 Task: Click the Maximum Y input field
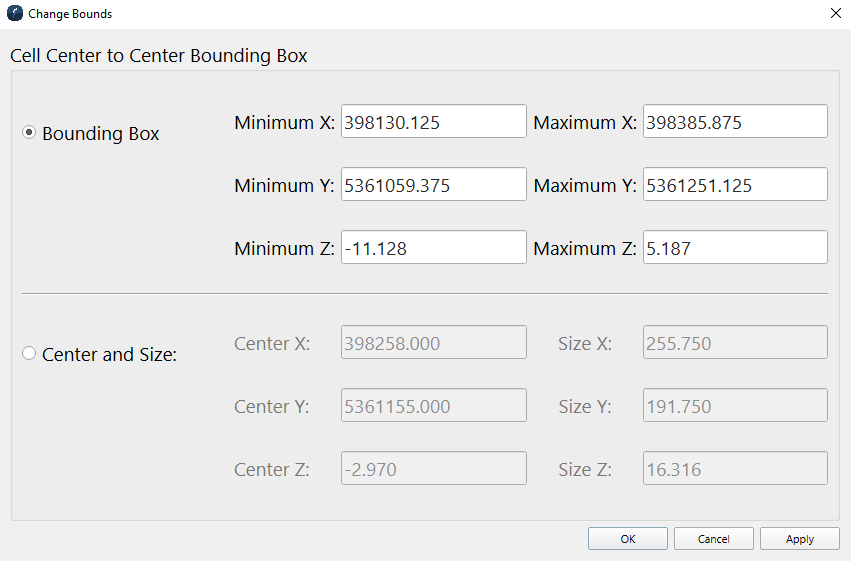(734, 185)
